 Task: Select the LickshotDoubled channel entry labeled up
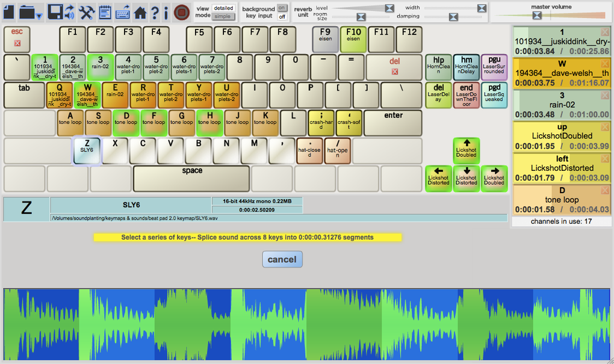(561, 137)
